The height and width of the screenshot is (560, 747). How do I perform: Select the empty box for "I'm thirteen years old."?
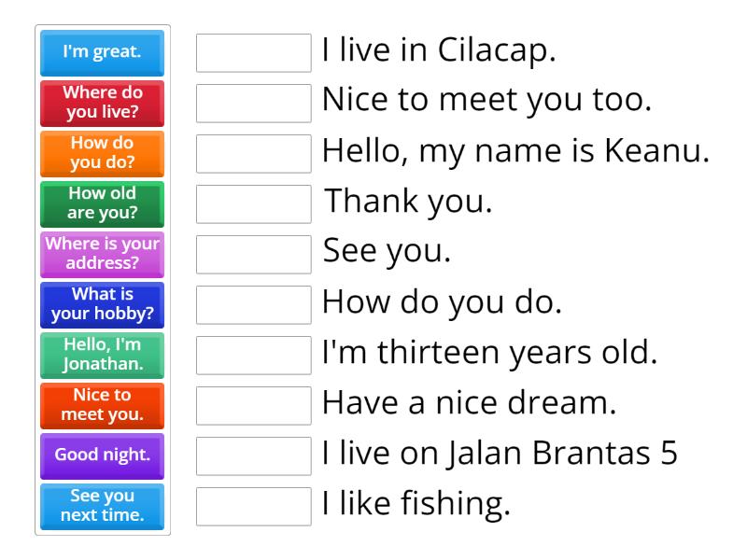coord(254,356)
